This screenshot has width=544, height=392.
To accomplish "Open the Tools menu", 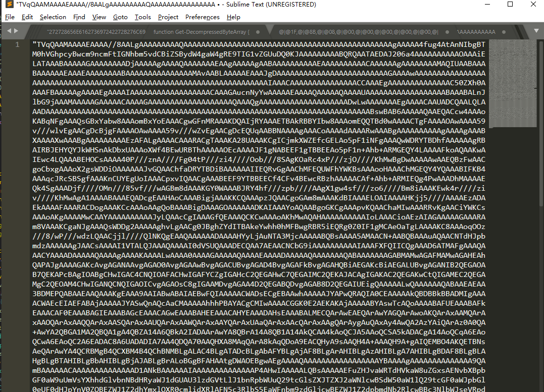I will coord(142,17).
